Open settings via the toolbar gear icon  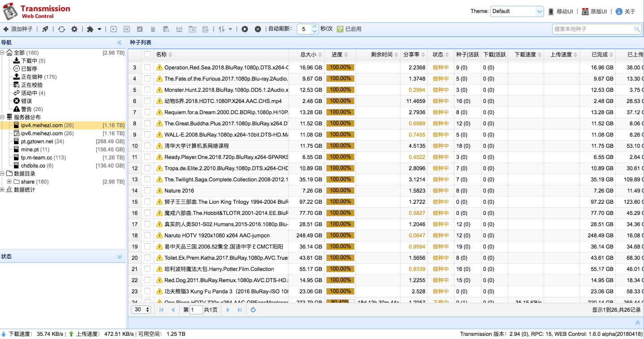[x=74, y=29]
